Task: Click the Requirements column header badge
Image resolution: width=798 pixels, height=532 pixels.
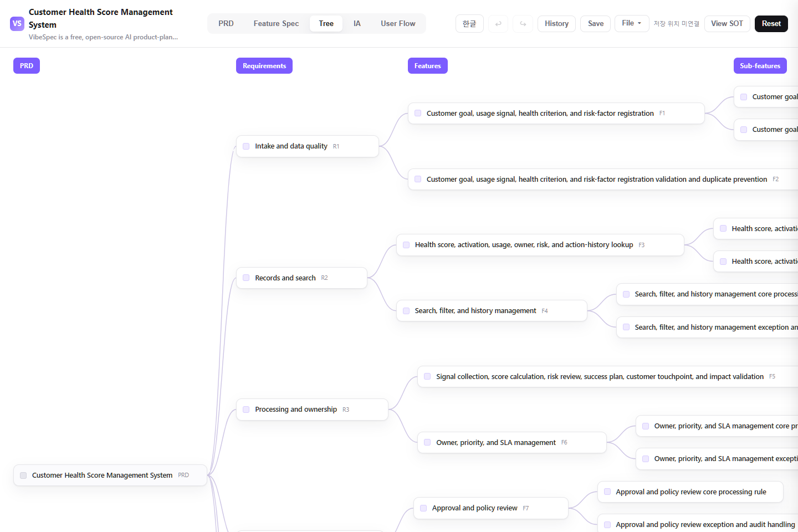Action: coord(264,66)
